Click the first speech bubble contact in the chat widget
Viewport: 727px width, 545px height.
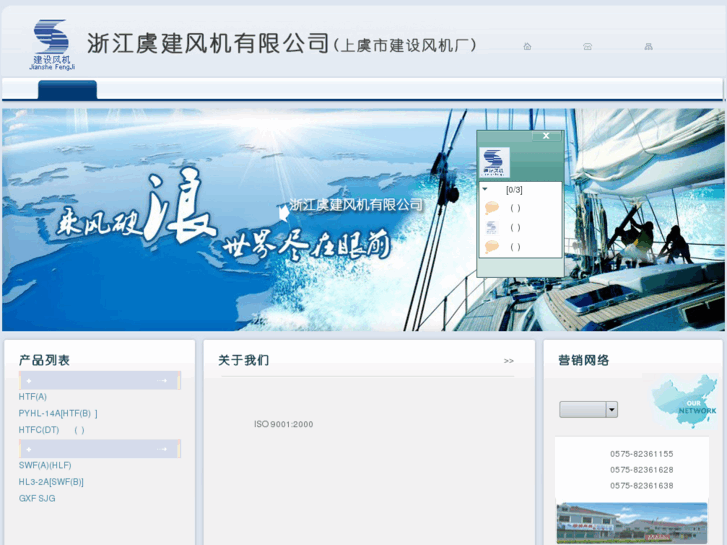(492, 207)
